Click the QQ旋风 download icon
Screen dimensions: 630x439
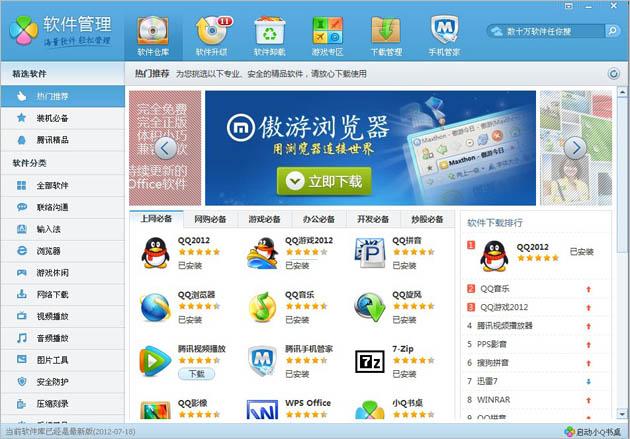[x=370, y=307]
